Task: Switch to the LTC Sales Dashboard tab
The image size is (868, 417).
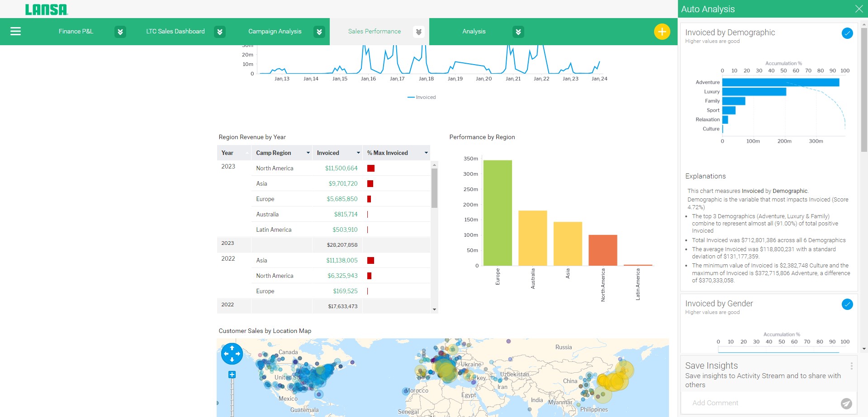Action: [175, 31]
